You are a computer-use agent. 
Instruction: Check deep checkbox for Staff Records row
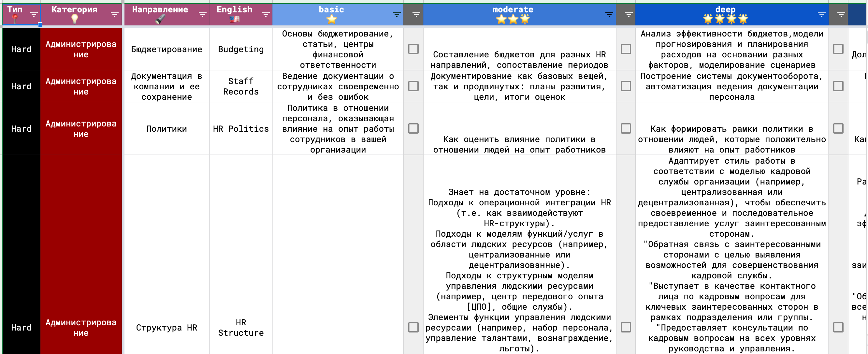(x=838, y=86)
